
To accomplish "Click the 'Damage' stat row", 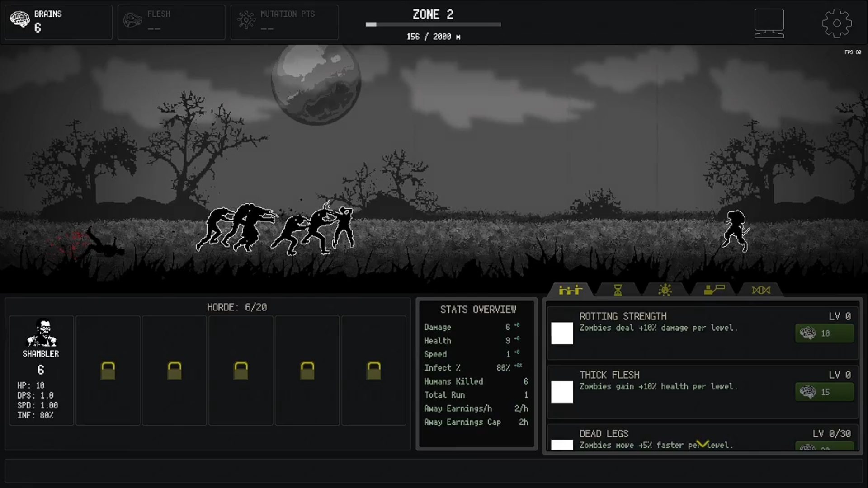I will point(476,327).
